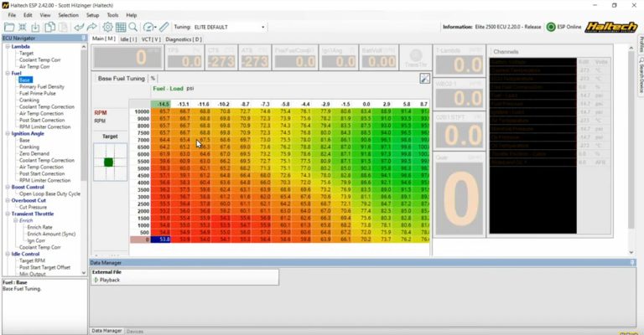Open the Setup menu
This screenshot has width=644, height=335.
92,15
